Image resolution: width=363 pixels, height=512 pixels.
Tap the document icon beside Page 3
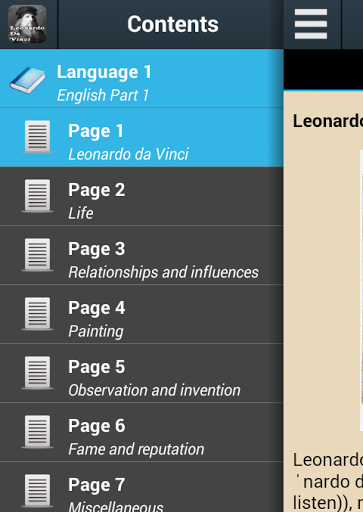[x=37, y=255]
